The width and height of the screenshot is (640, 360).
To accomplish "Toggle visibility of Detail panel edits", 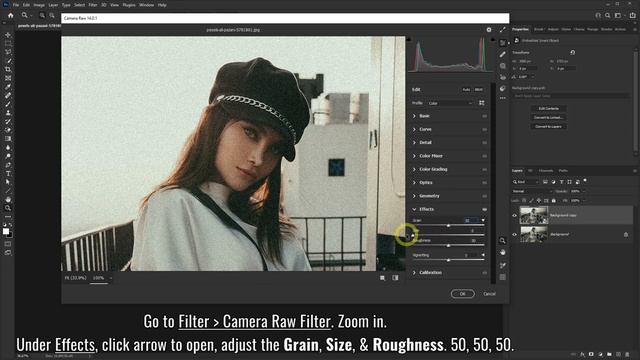I will click(484, 143).
